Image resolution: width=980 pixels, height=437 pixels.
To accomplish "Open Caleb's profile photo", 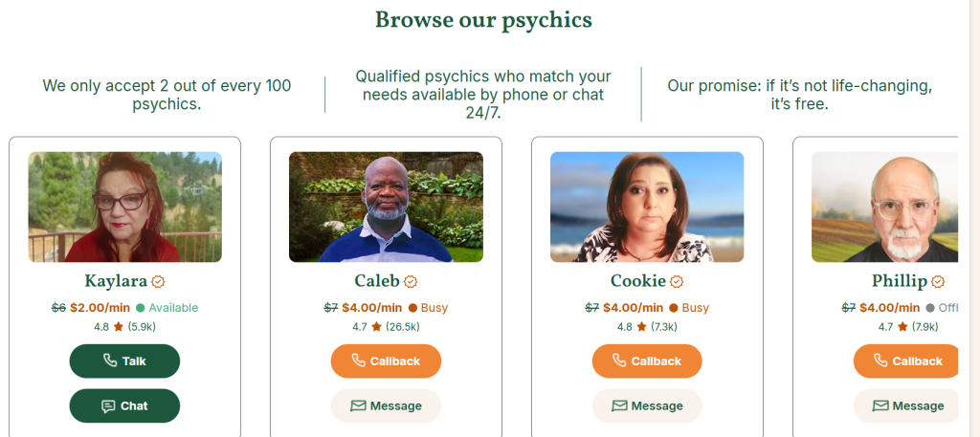I will 386,207.
